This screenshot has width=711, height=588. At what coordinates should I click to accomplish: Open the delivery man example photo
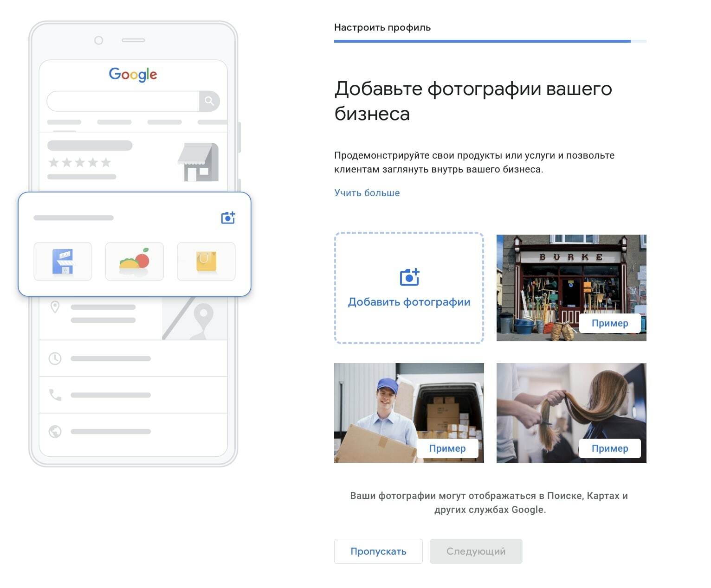click(x=409, y=413)
